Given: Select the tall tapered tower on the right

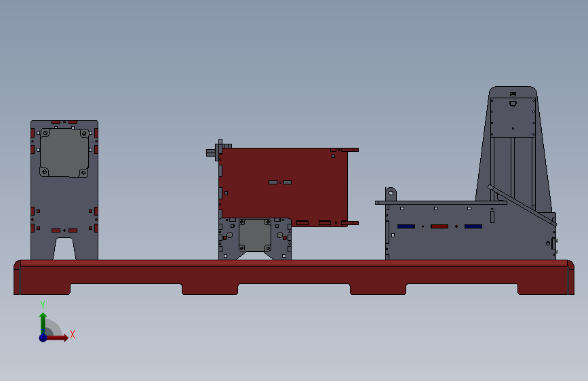Looking at the screenshot, I should click(x=513, y=150).
